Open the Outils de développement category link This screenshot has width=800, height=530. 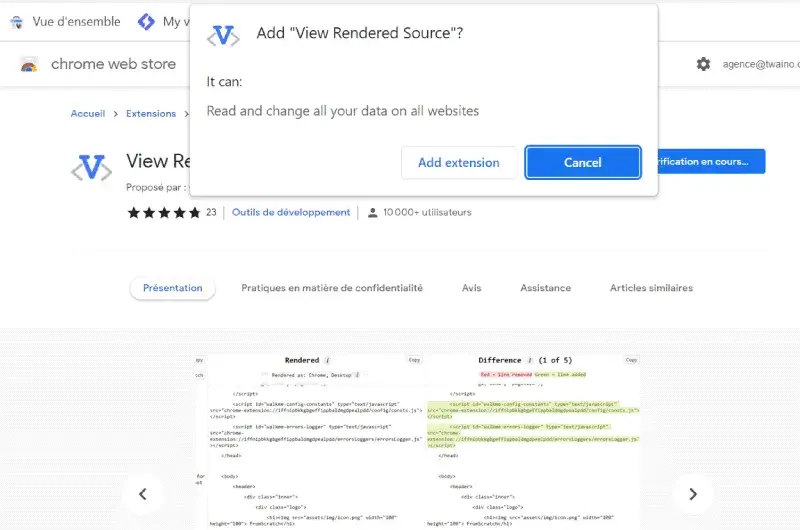click(x=291, y=212)
